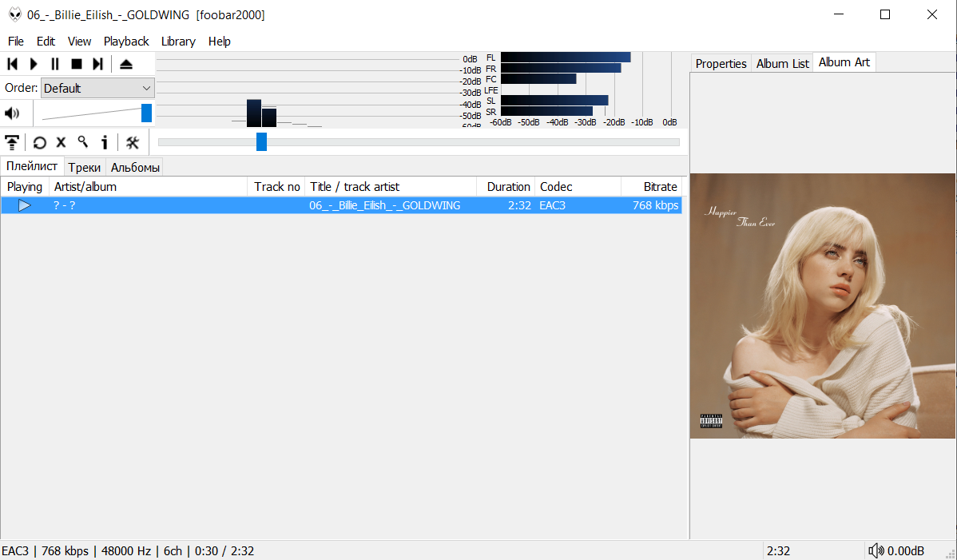
Task: Click the 768 kbps bitrate cell
Action: [656, 205]
